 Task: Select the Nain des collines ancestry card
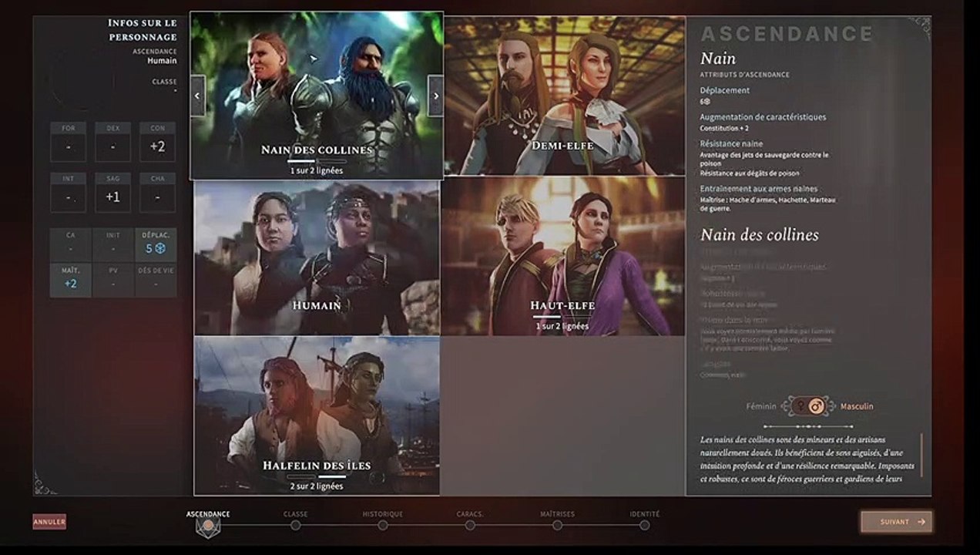[x=317, y=95]
